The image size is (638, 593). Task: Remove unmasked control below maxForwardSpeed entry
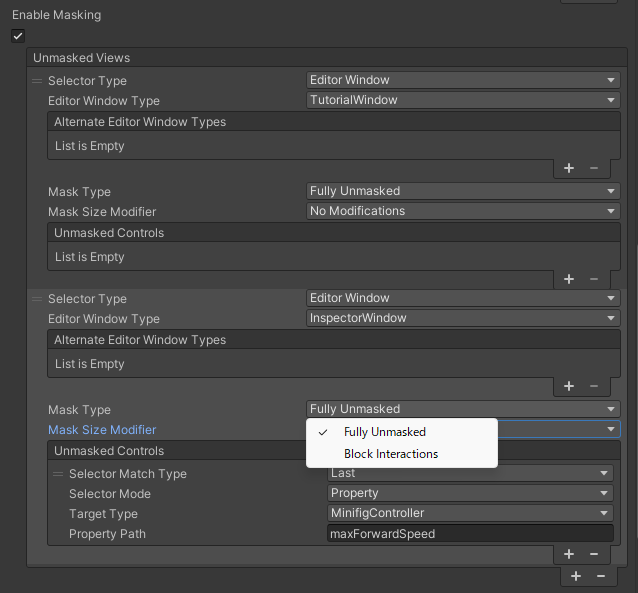click(x=594, y=554)
